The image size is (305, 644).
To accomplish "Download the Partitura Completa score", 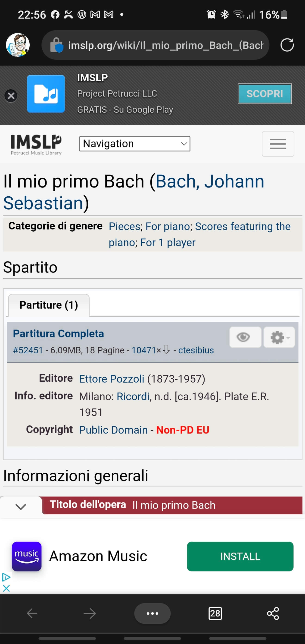I will 58,334.
